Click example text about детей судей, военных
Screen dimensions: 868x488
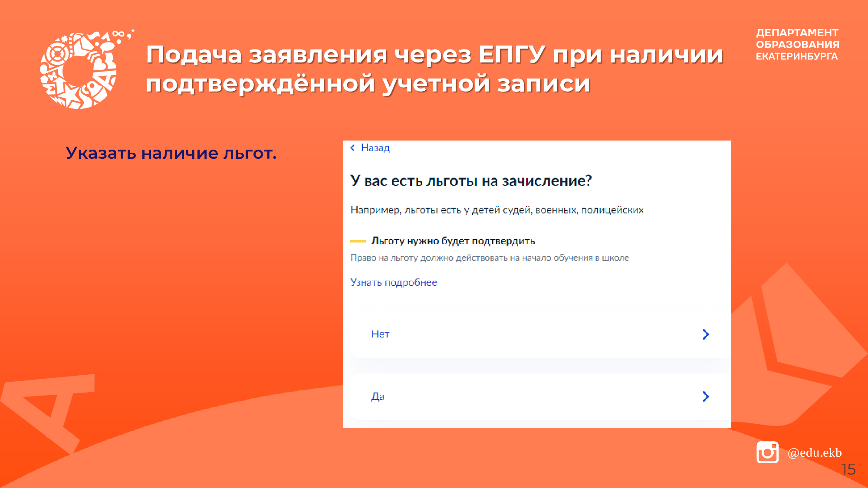(496, 210)
